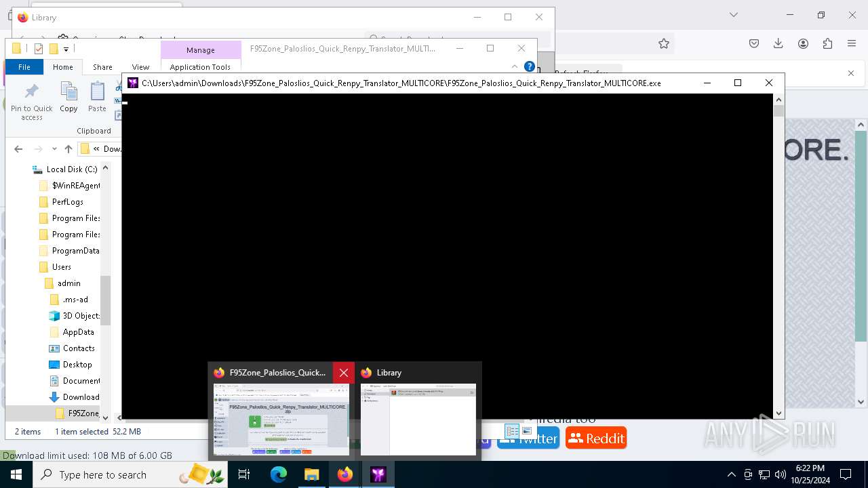Click the Explorer address bar path
Image resolution: width=868 pixels, height=488 pixels.
tap(100, 149)
